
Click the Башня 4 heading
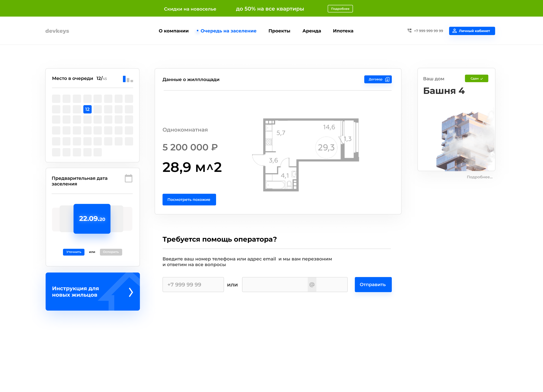(444, 91)
